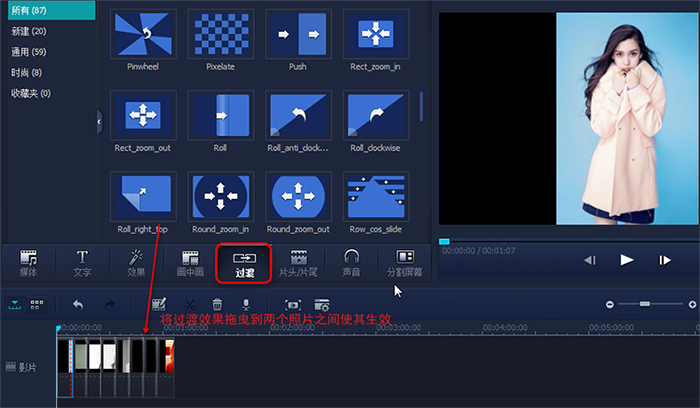
Task: Step to the next frame
Action: pos(664,260)
